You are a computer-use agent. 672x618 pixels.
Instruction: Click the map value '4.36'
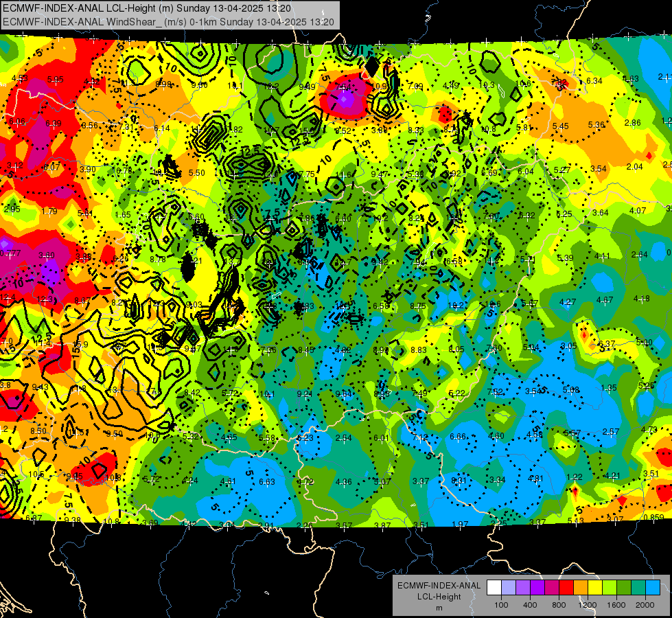[x=344, y=482]
